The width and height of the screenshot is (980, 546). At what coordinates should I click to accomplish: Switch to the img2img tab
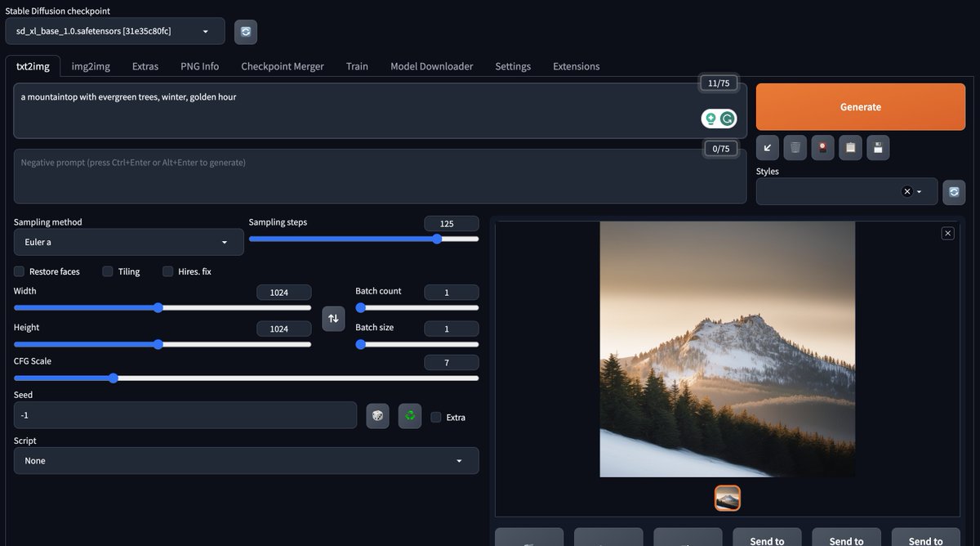(x=90, y=65)
